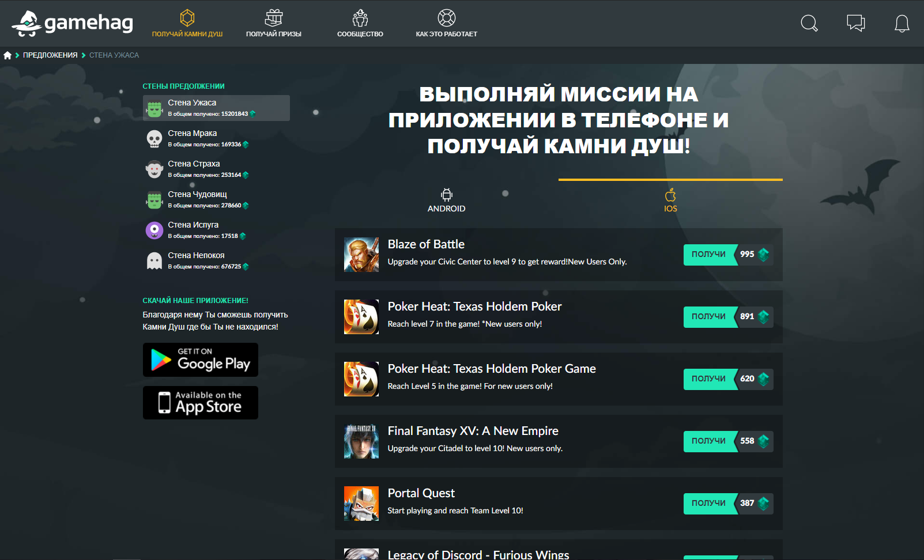Show notifications via the bell icon
The height and width of the screenshot is (560, 924).
coord(902,23)
